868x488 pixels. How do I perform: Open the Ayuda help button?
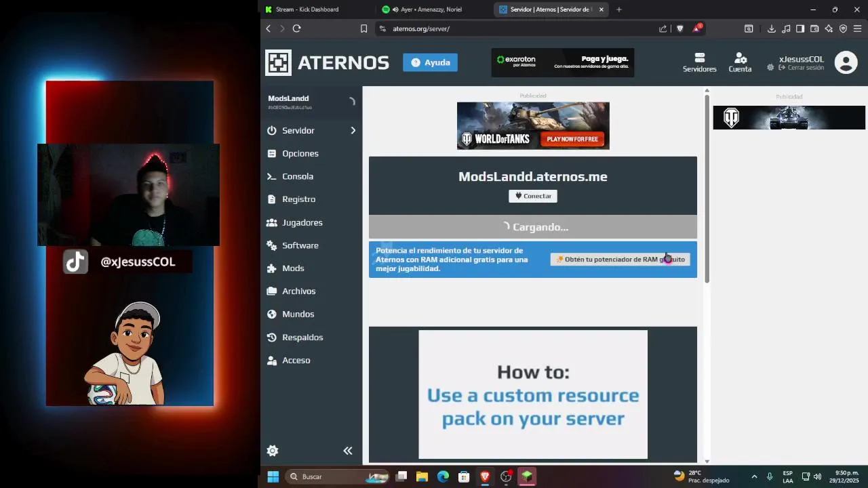(430, 62)
